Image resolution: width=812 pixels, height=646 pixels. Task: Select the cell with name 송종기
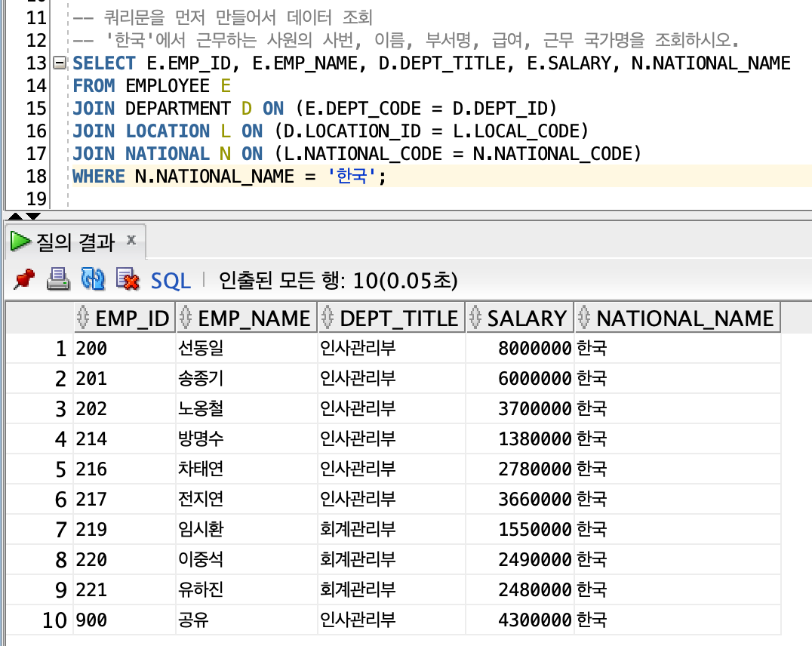coord(247,378)
